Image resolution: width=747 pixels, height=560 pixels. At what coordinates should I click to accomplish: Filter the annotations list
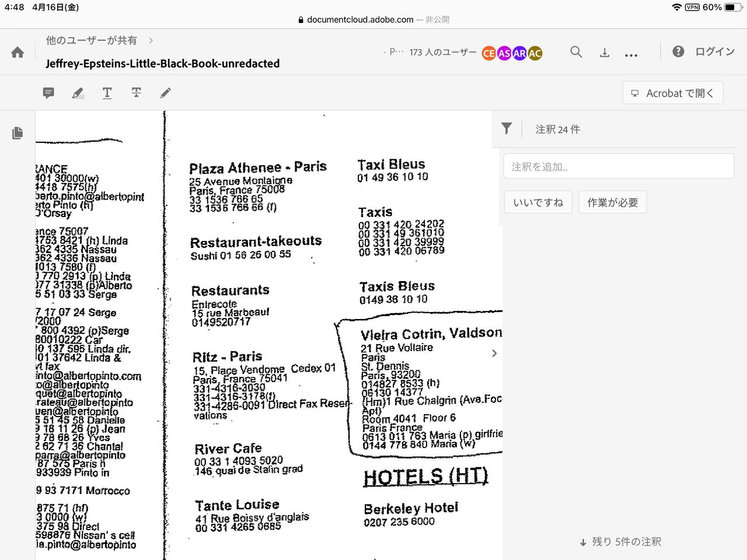coord(507,129)
